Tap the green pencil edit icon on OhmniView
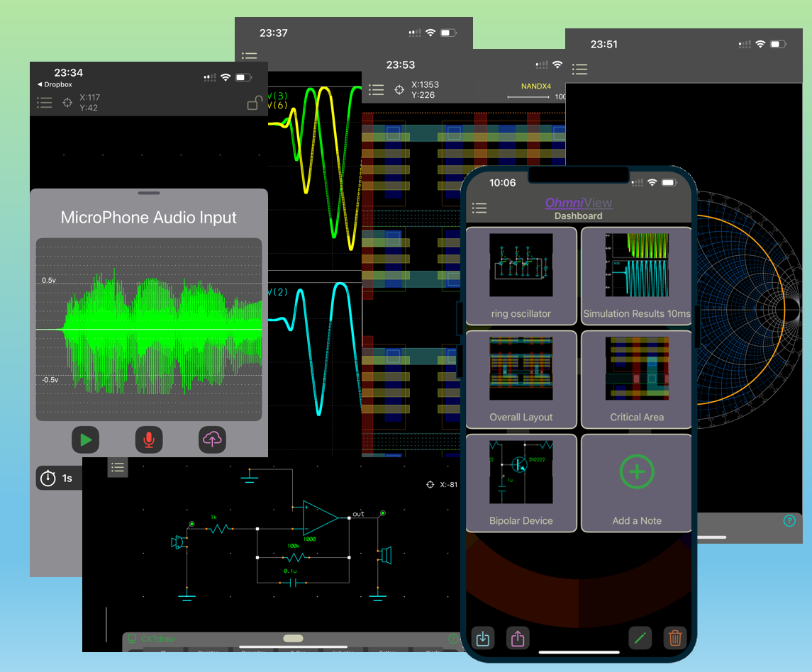 point(640,638)
